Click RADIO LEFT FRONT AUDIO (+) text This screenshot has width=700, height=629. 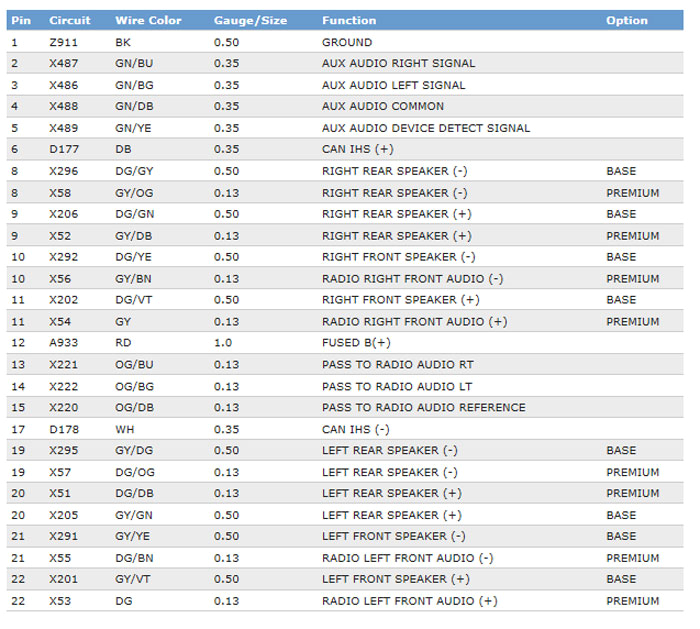coord(409,601)
